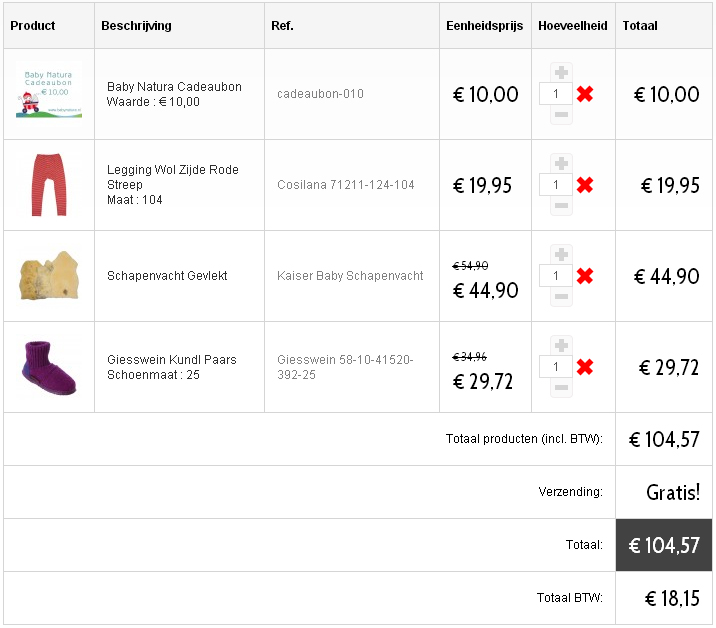Decrease quantity of Baby Natura Cadeaubon
Image resolution: width=716 pixels, height=628 pixels.
[561, 115]
